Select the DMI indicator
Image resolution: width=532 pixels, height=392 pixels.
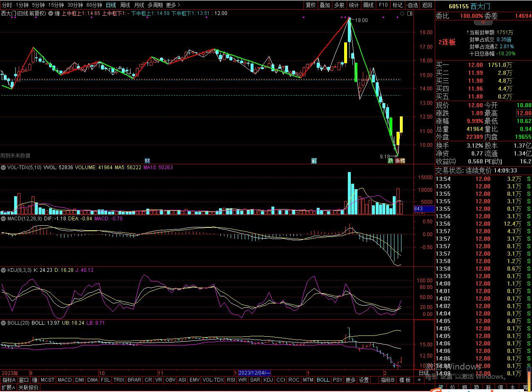[x=80, y=380]
